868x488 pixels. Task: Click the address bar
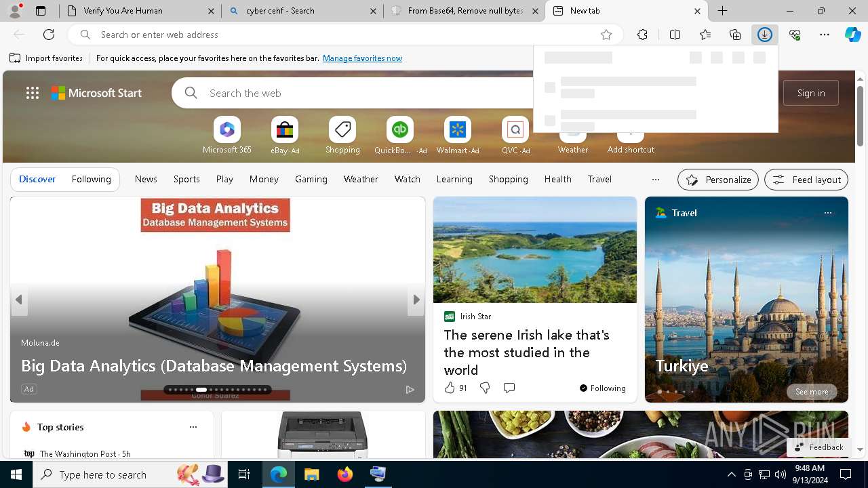tap(344, 35)
